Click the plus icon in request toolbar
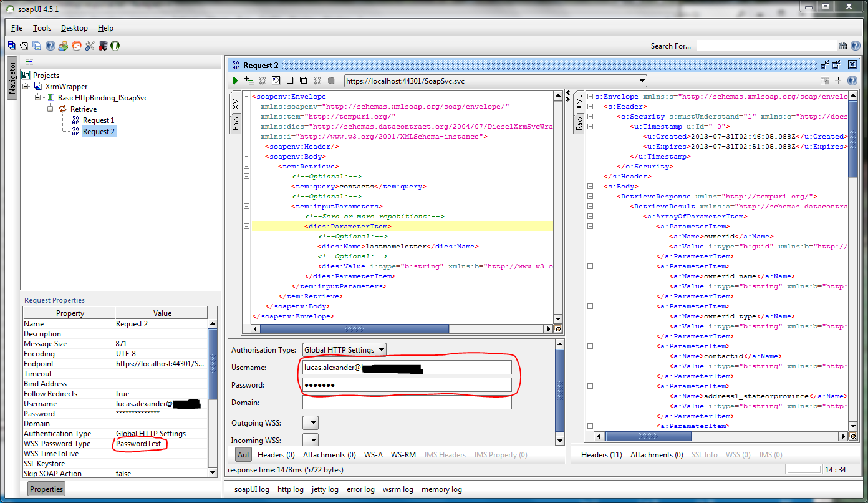The height and width of the screenshot is (503, 868). point(839,81)
